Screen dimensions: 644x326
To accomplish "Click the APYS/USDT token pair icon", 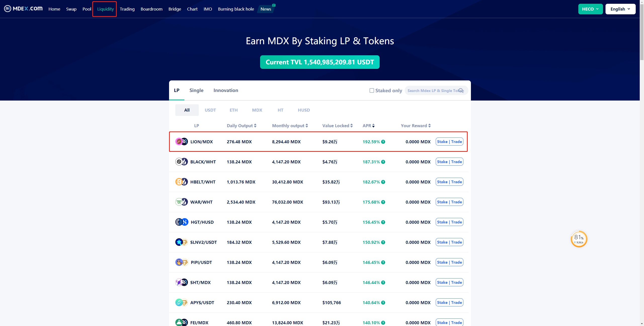I will coord(182,302).
